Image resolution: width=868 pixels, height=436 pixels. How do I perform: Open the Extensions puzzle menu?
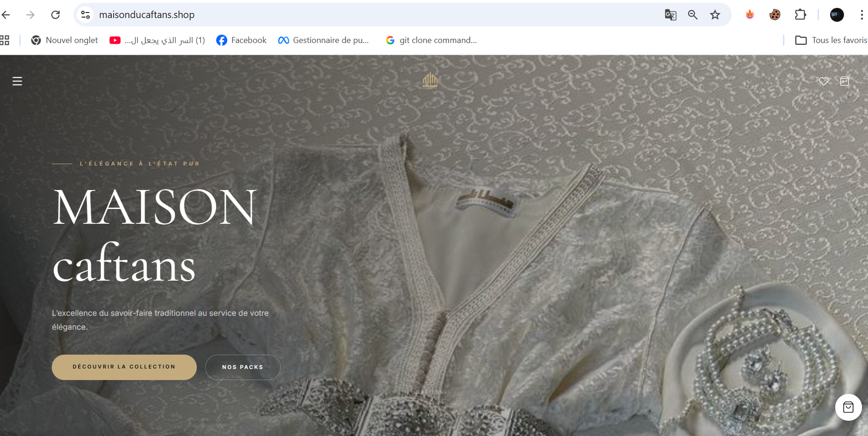(800, 15)
